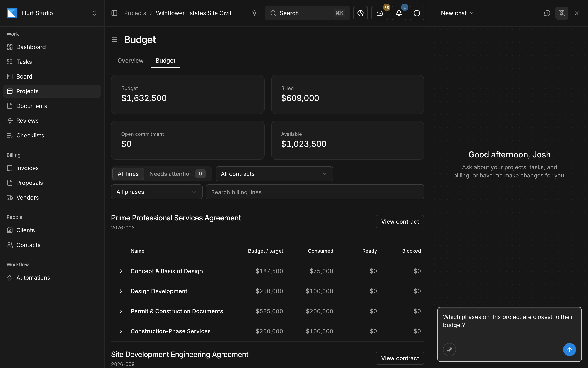The image size is (588, 368).
Task: Click the Ready column header
Action: pos(370,251)
